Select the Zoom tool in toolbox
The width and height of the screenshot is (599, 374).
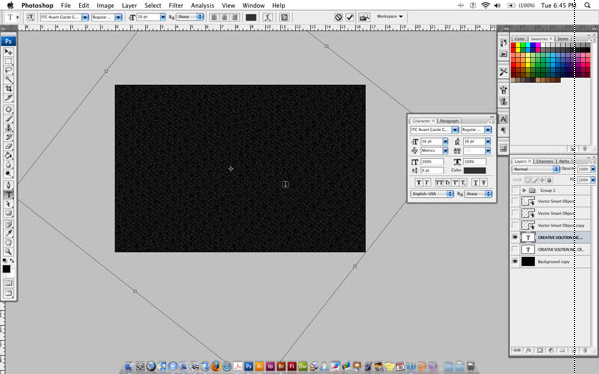pyautogui.click(x=8, y=251)
